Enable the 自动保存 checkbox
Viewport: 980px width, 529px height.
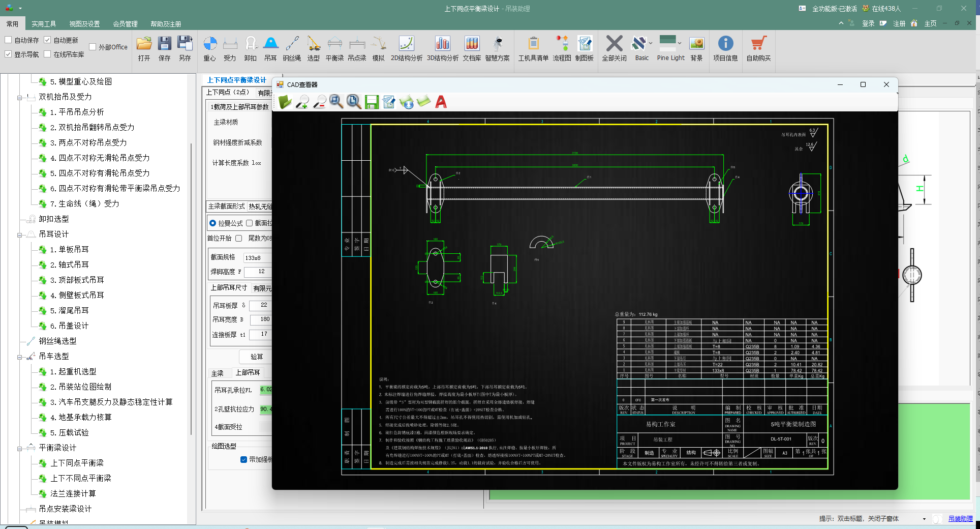coord(9,40)
